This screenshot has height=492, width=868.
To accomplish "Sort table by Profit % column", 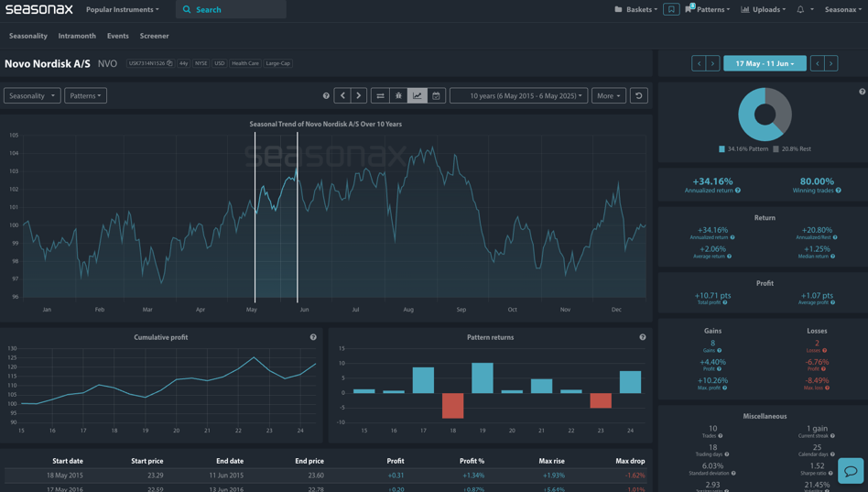I will pos(472,461).
